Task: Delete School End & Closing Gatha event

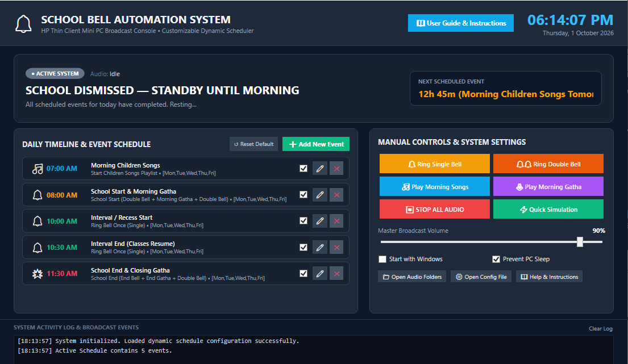Action: (336, 274)
